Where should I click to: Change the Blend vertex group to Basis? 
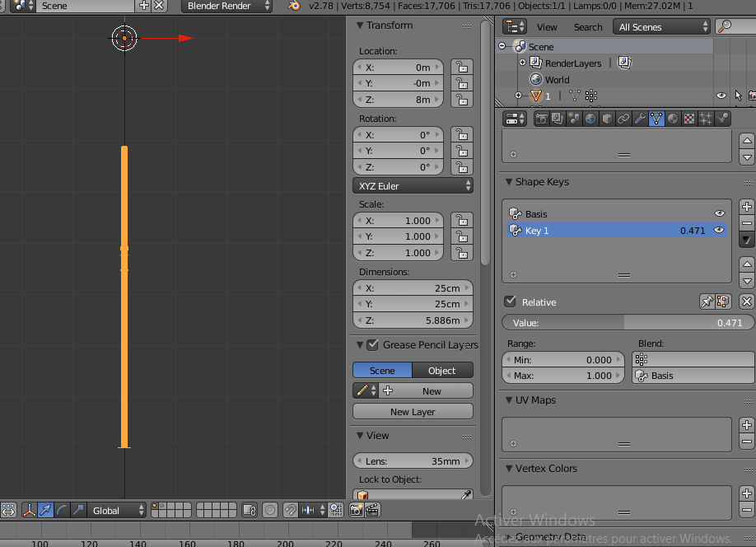[692, 376]
